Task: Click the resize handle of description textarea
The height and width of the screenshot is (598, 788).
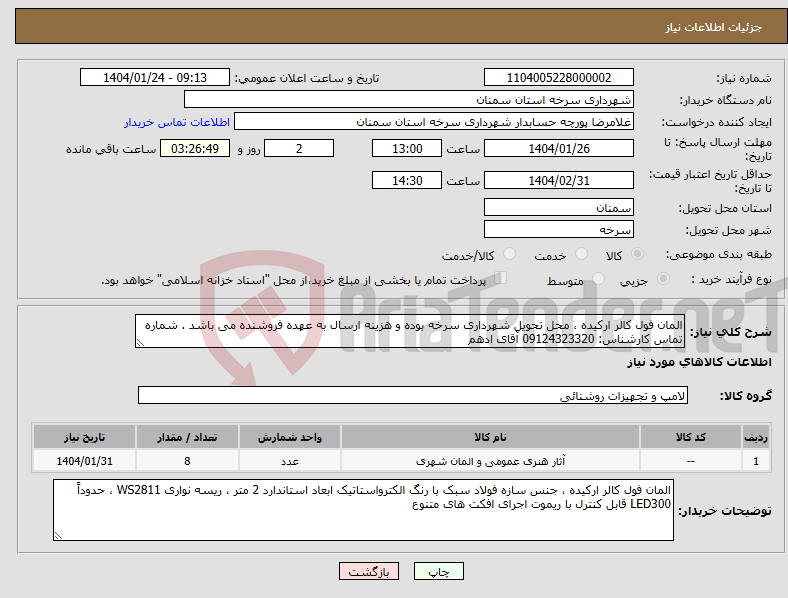Action: point(140,343)
